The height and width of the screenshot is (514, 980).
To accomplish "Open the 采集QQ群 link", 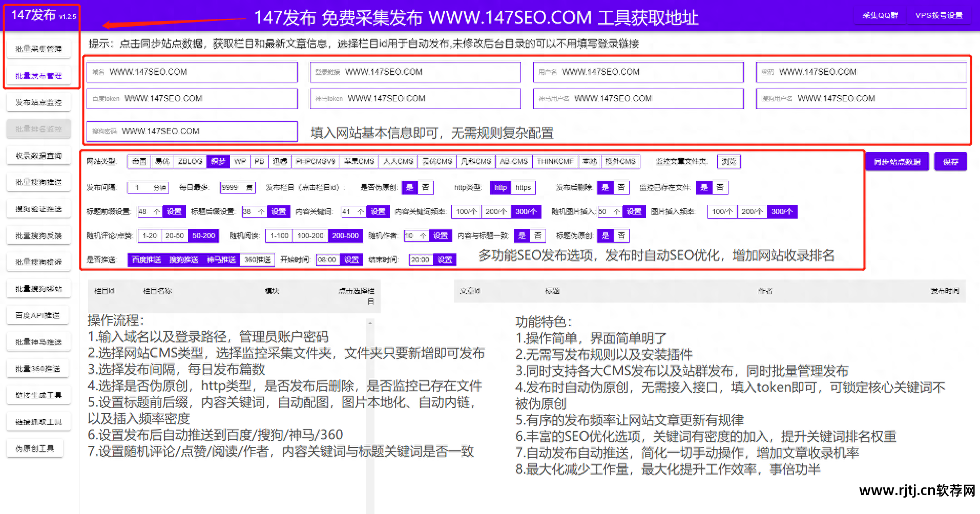I will pyautogui.click(x=880, y=15).
